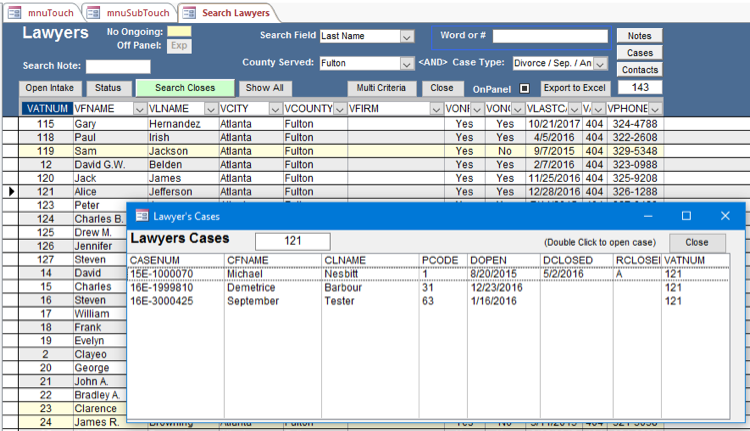Click the Close button in Lawyers Cases popup
The image size is (750, 431).
pos(697,242)
